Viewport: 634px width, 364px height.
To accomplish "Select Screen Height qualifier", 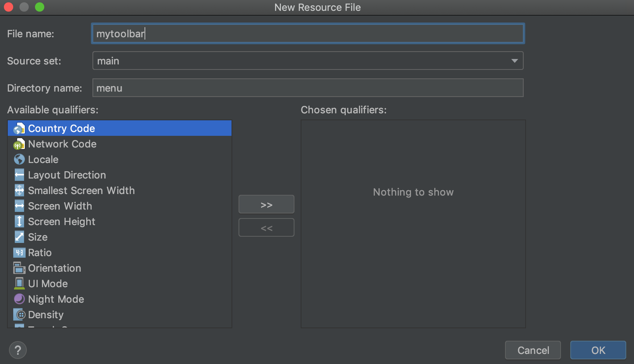I will pos(61,222).
